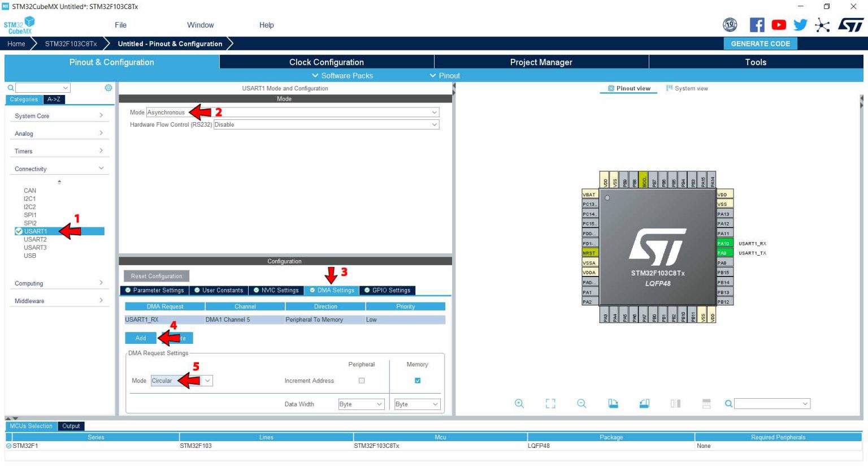Zoom out of the pinout view
Screen dimensions: 868x466
[581, 403]
